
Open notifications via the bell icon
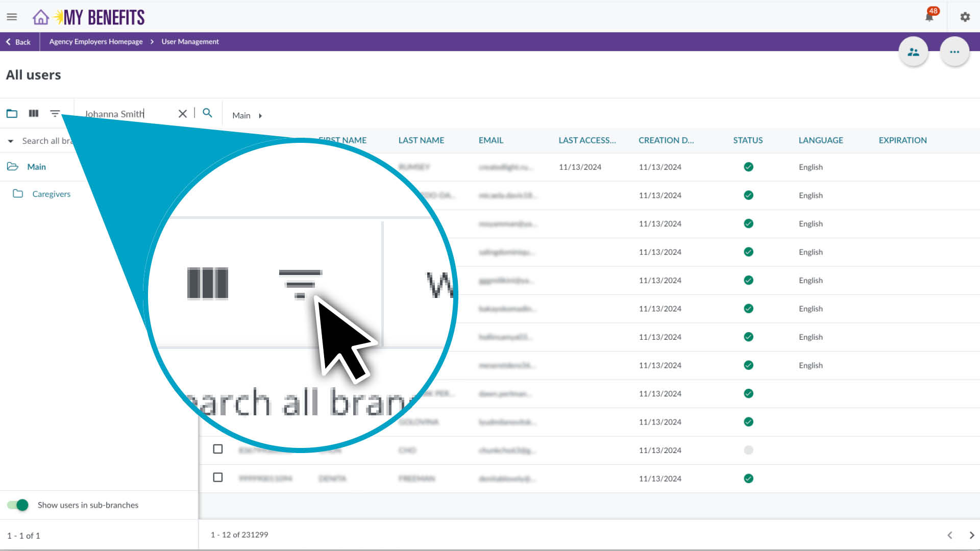929,16
